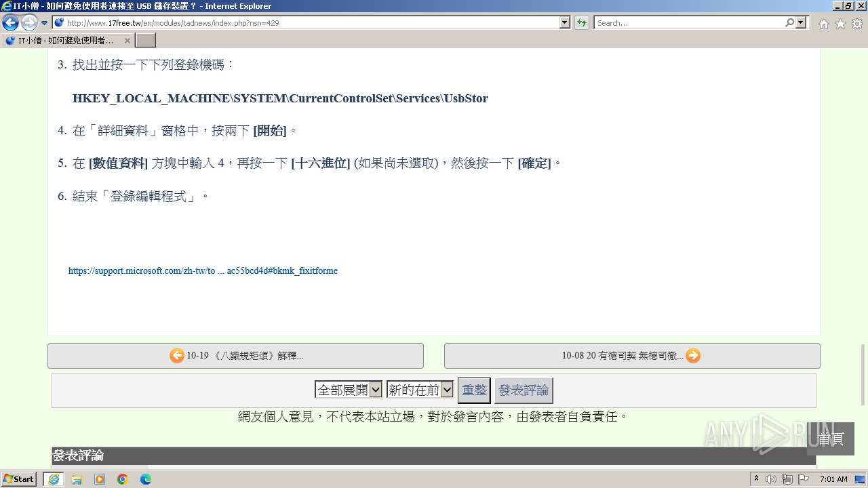Screen dimensions: 868x488
Task: Open the recent pages dropdown arrow
Action: click(x=44, y=23)
